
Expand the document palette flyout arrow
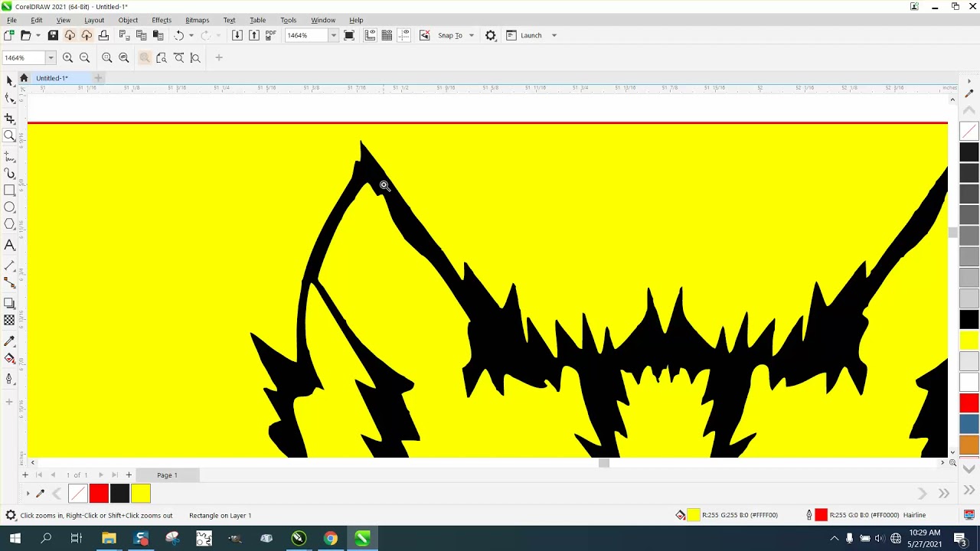[28, 494]
